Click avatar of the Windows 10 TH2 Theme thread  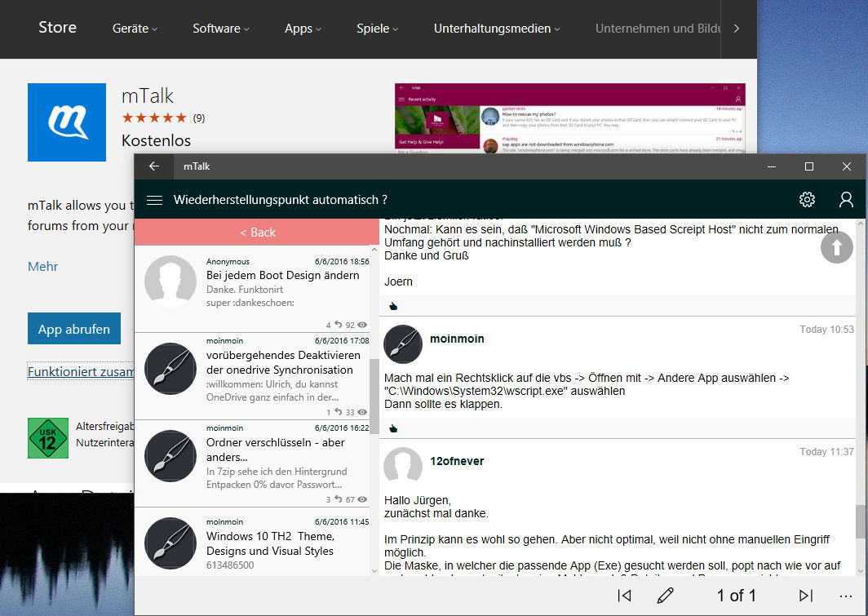point(170,543)
